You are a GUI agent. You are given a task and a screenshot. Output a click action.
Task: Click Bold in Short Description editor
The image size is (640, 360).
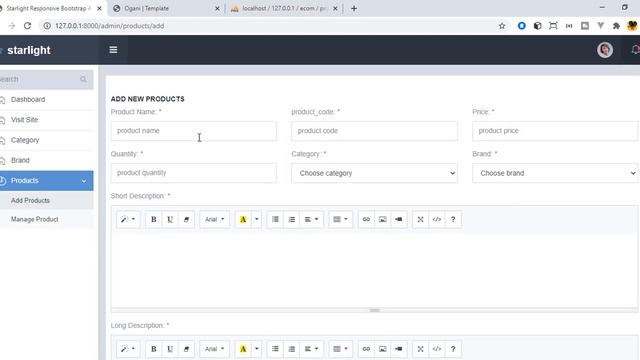tap(154, 220)
